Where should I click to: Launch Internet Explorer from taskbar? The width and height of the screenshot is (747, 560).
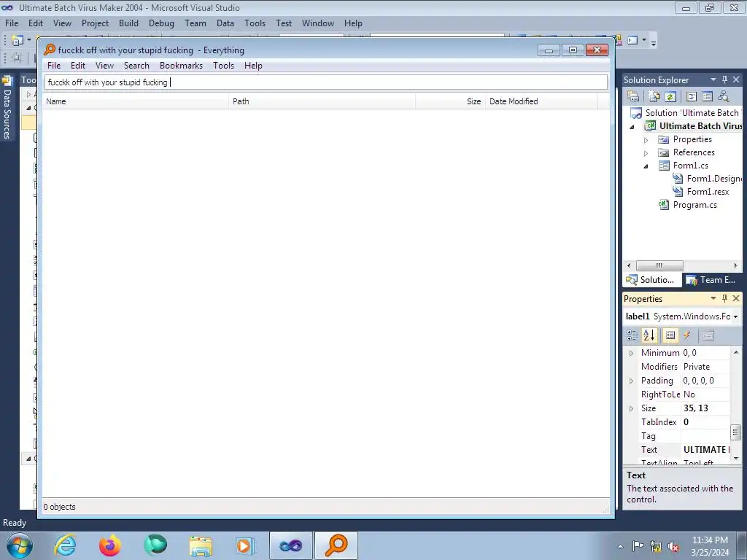pos(65,545)
